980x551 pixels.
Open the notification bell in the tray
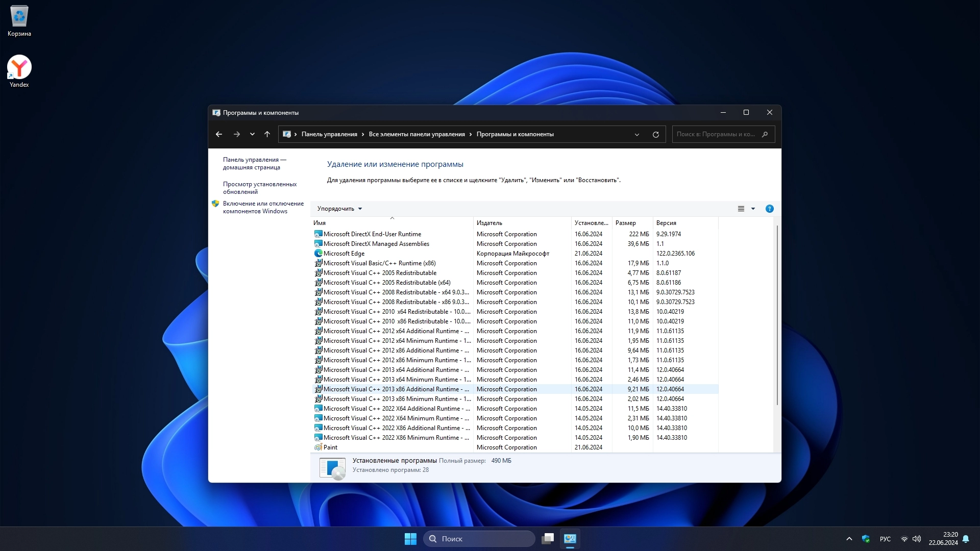tap(966, 539)
